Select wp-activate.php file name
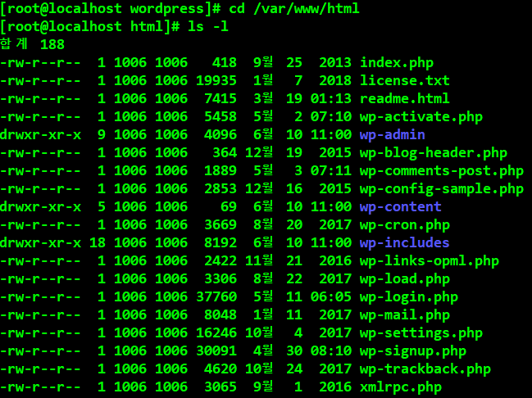The height and width of the screenshot is (398, 532). coord(421,117)
